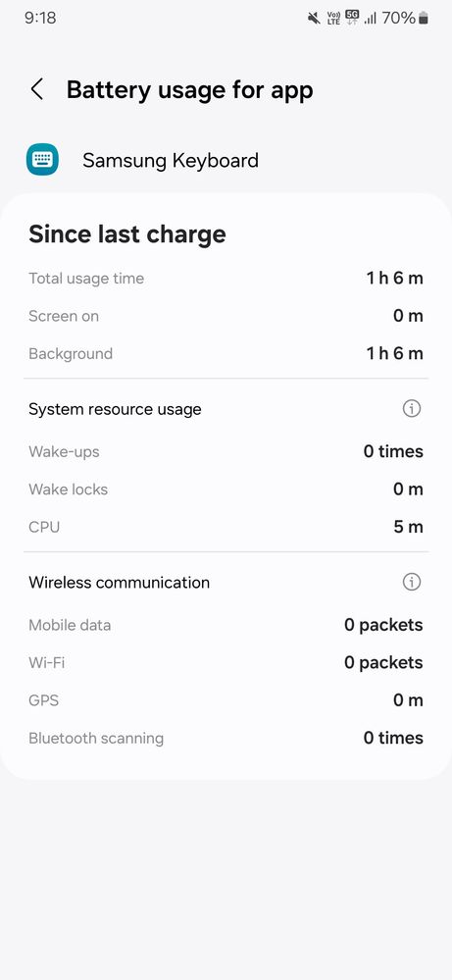Screen dimensions: 452x980
Task: Tap the Mobile data packets row
Action: (226, 624)
